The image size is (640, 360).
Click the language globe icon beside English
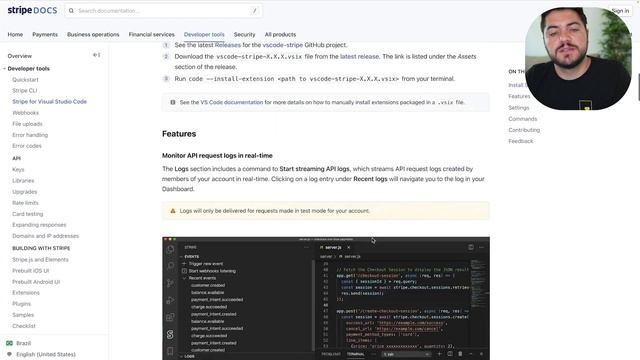[9, 354]
